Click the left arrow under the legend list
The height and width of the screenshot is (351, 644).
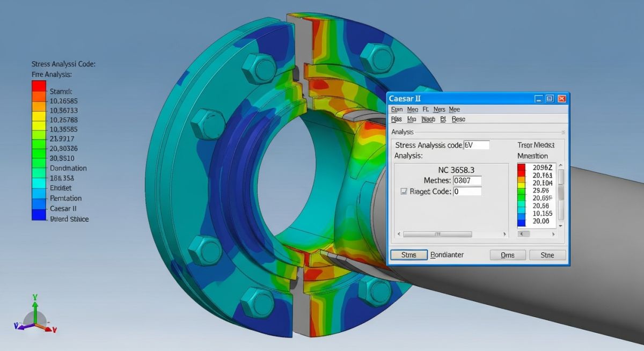click(521, 235)
